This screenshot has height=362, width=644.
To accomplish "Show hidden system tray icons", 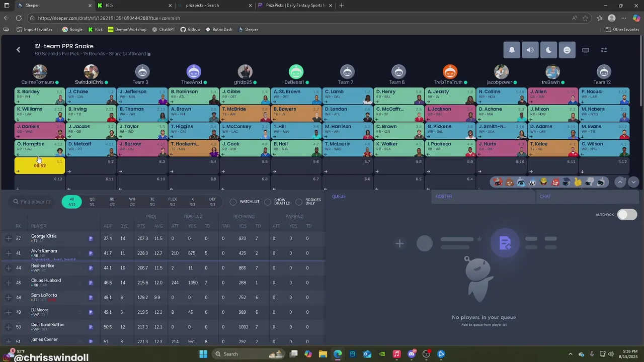I will (x=570, y=354).
